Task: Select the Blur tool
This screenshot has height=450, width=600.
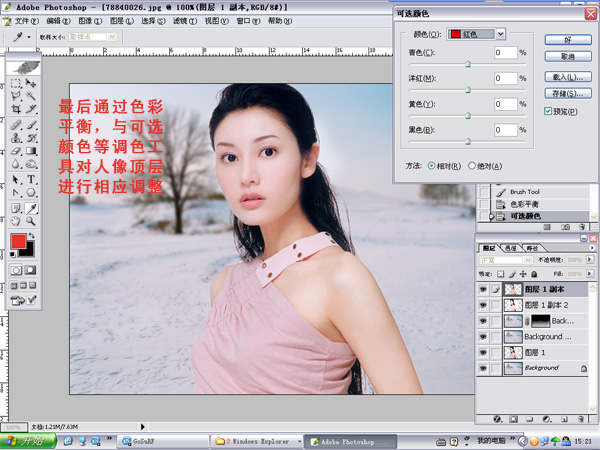Action: pos(15,164)
